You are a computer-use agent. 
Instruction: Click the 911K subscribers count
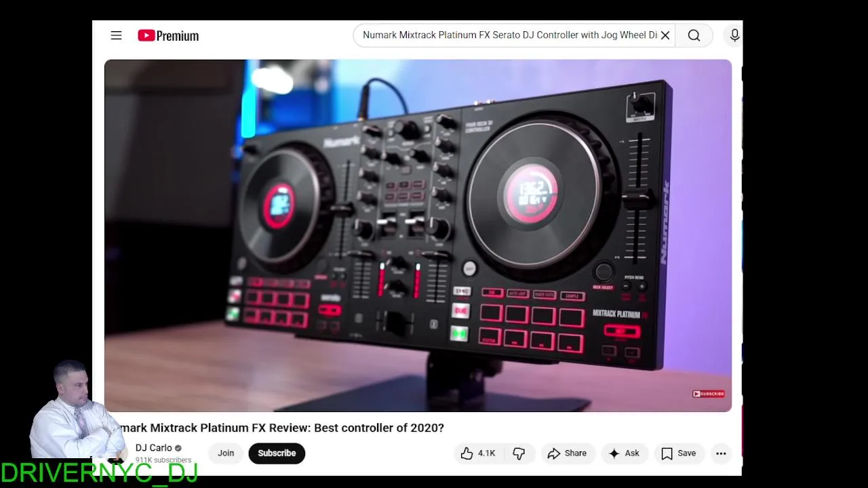[163, 460]
